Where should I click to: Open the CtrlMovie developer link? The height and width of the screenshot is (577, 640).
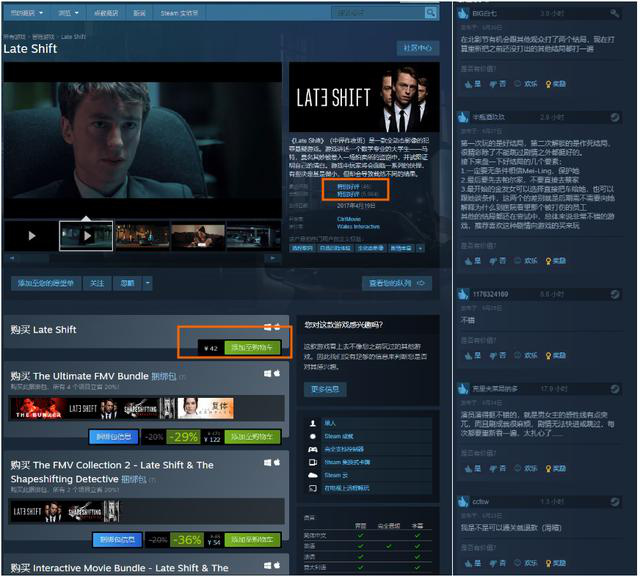(349, 219)
